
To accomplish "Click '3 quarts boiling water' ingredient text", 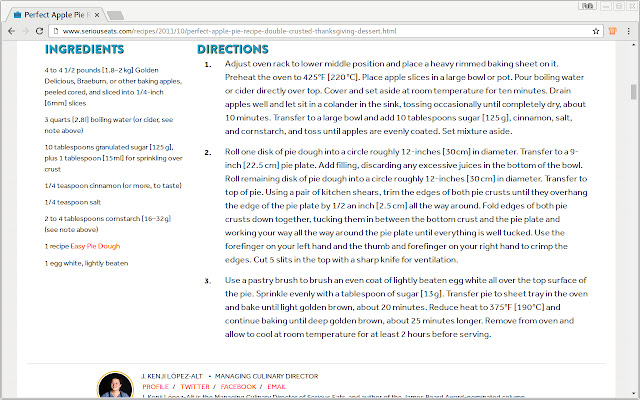I will click(109, 125).
